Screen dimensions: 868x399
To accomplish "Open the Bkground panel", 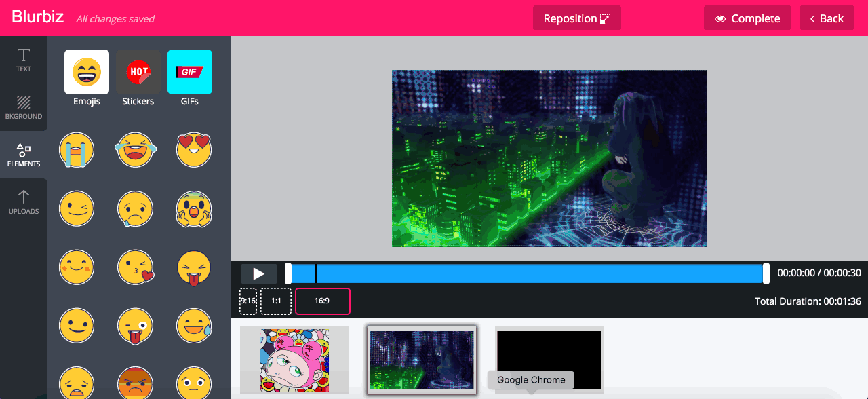I will (x=24, y=107).
